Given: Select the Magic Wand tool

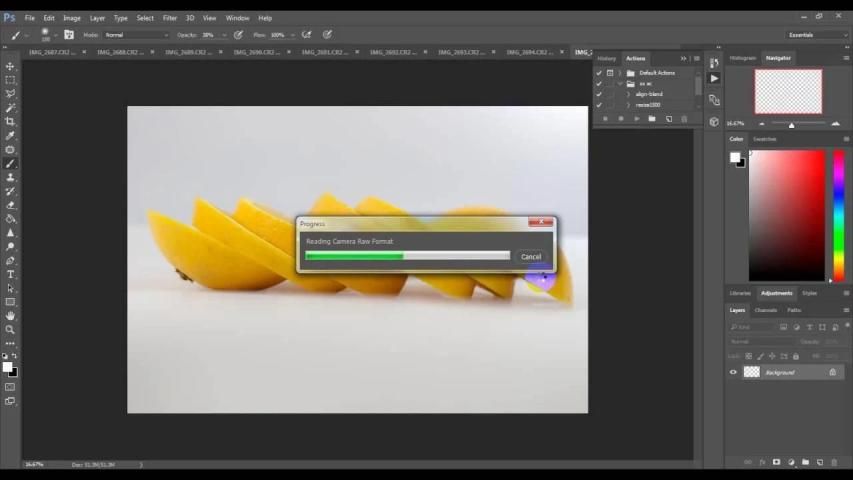Looking at the screenshot, I should point(11,107).
